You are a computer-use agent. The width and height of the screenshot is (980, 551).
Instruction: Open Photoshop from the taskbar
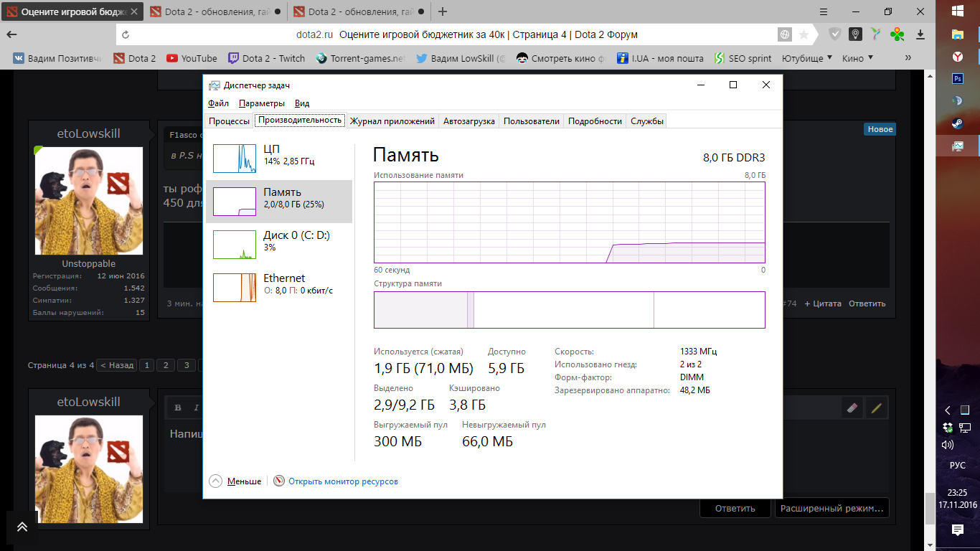point(958,79)
